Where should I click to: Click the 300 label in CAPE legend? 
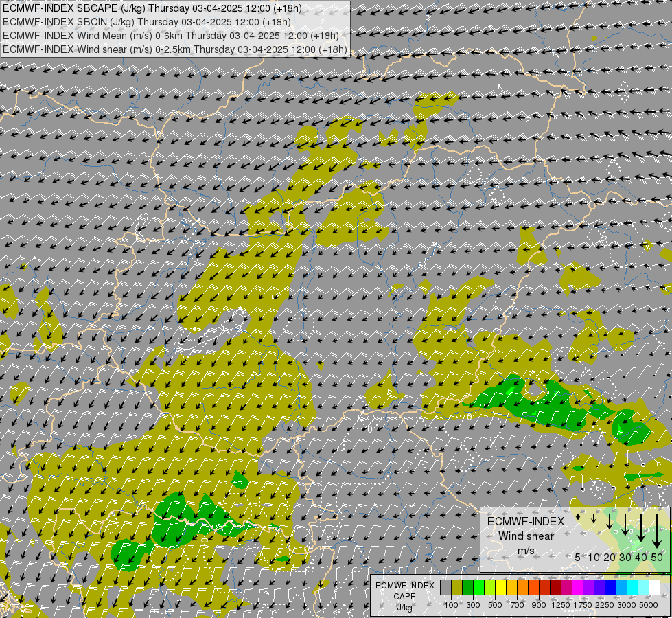tap(473, 605)
